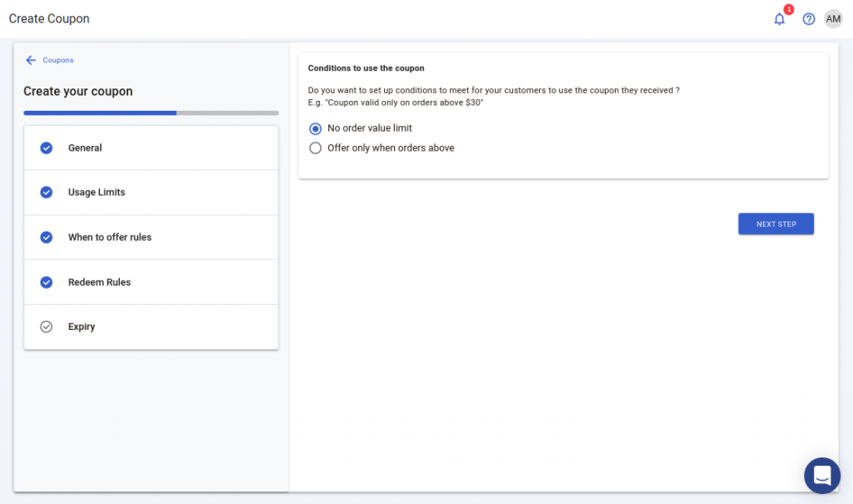Open the AM account avatar

point(833,19)
